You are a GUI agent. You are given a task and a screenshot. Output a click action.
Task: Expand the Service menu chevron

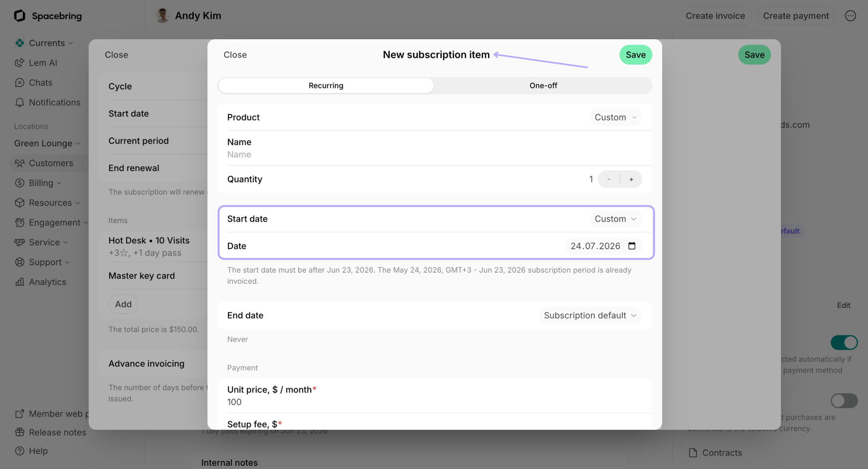(x=66, y=243)
